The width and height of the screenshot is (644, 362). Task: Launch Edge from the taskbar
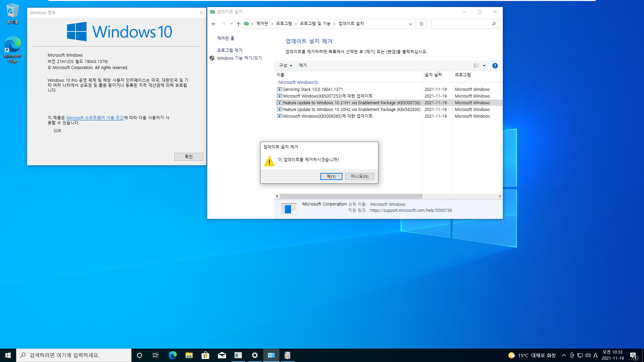coord(172,355)
